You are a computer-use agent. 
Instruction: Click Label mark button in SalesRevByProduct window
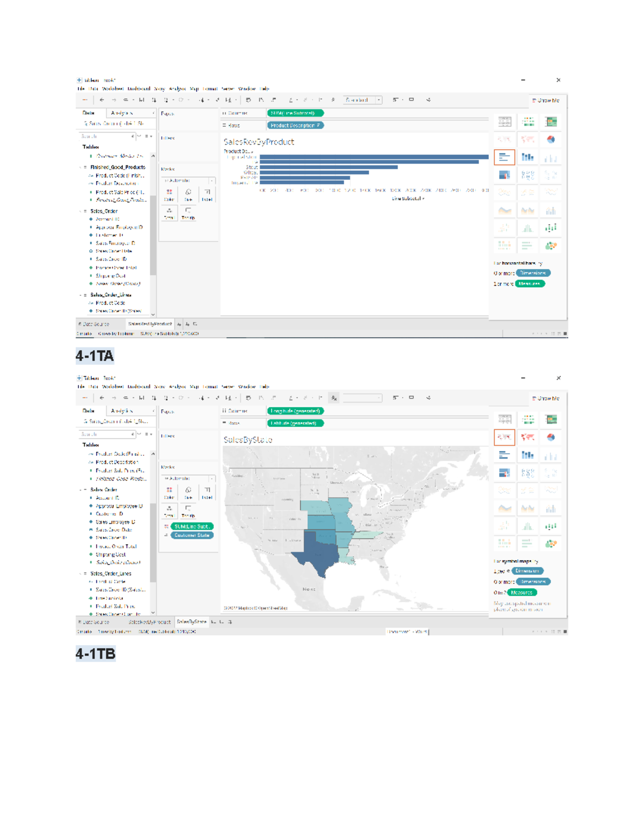coord(207,194)
